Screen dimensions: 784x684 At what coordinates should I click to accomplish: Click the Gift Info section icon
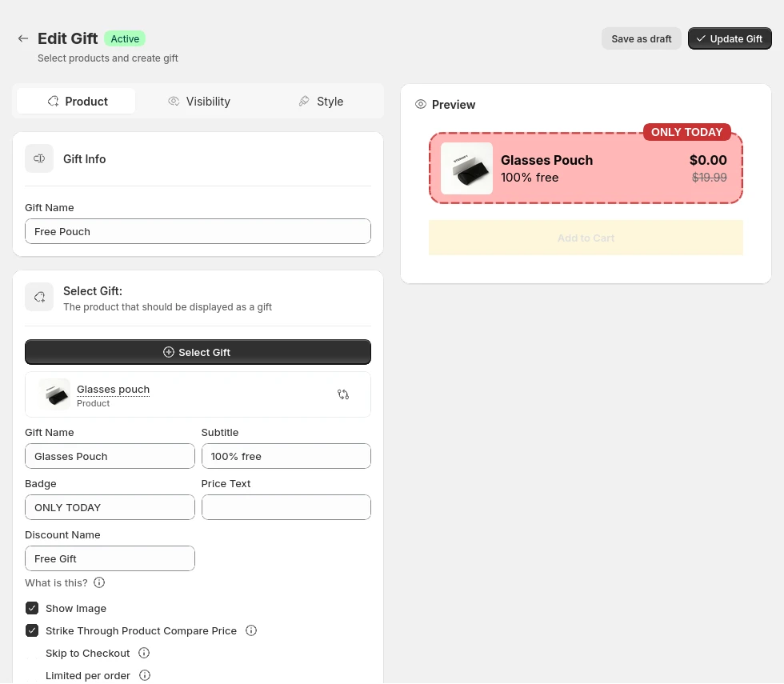[x=39, y=158]
